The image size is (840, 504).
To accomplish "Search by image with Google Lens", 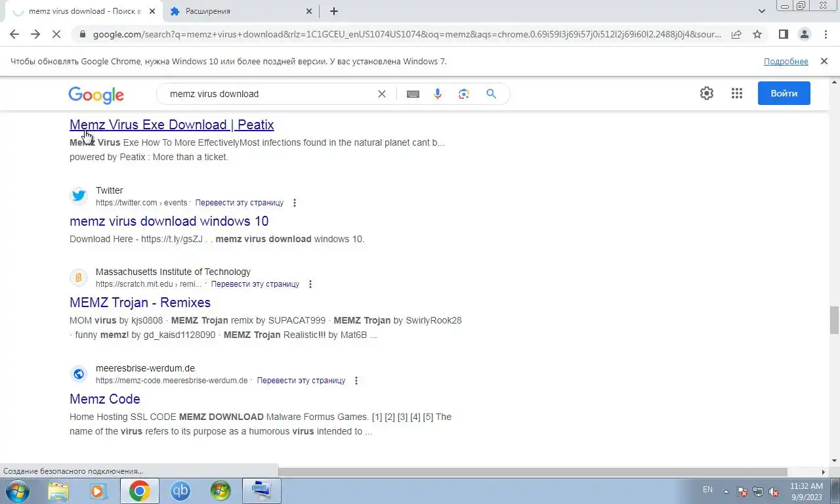I will [464, 94].
